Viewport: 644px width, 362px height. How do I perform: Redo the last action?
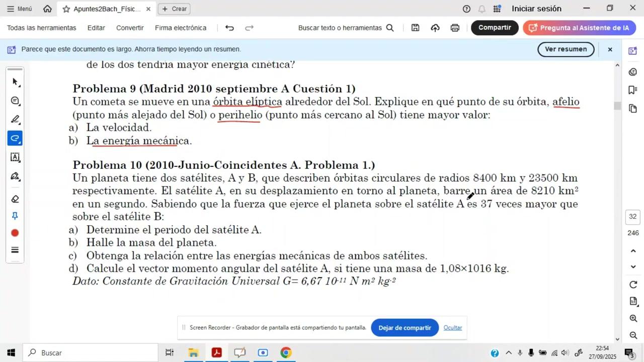[249, 28]
